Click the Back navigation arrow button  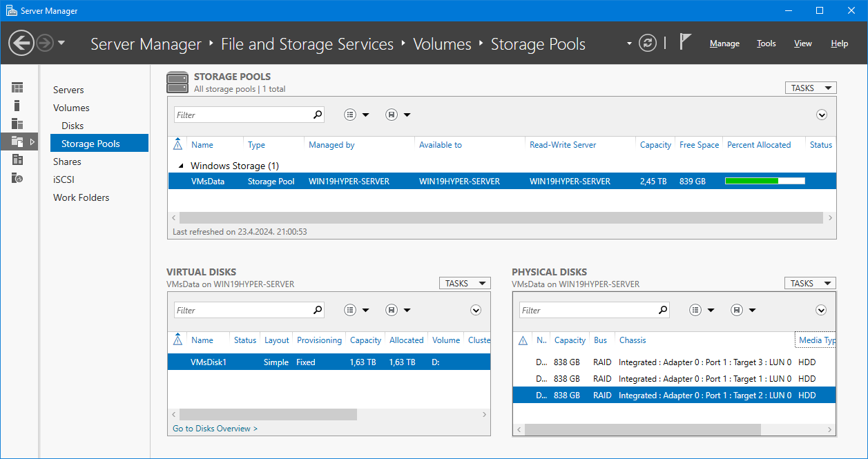click(x=21, y=43)
